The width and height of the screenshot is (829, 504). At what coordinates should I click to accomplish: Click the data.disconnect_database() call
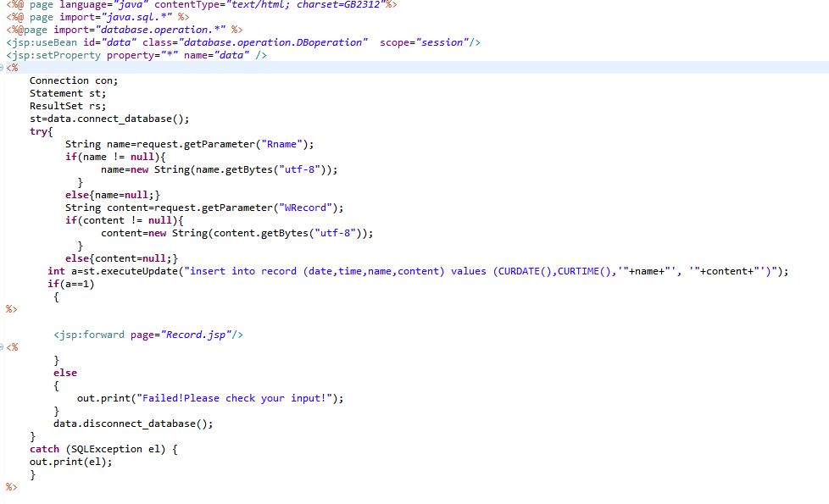(x=133, y=424)
